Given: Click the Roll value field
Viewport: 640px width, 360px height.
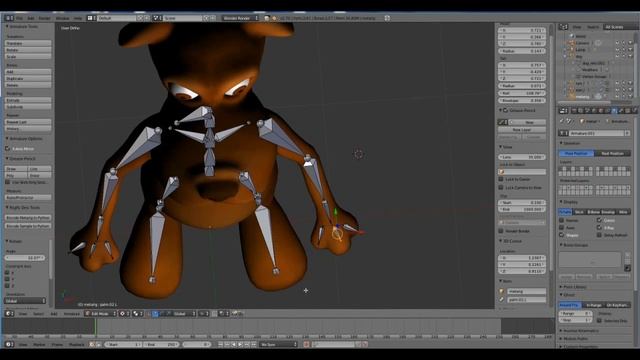Looking at the screenshot, I should 522,93.
